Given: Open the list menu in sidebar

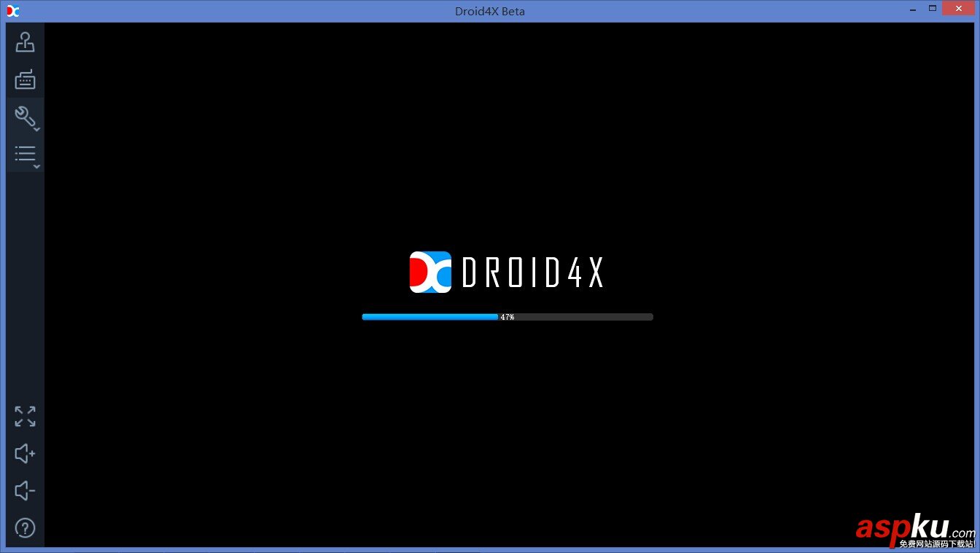Looking at the screenshot, I should coord(26,154).
